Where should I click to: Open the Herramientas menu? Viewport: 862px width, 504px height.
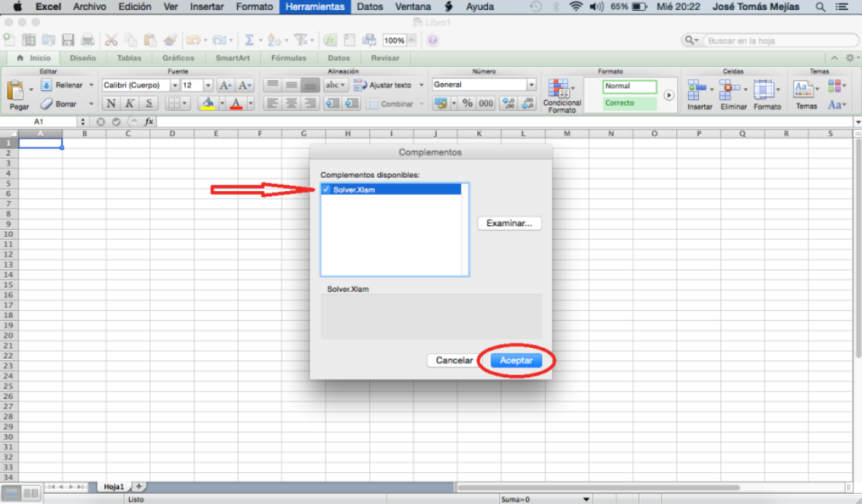[x=314, y=6]
